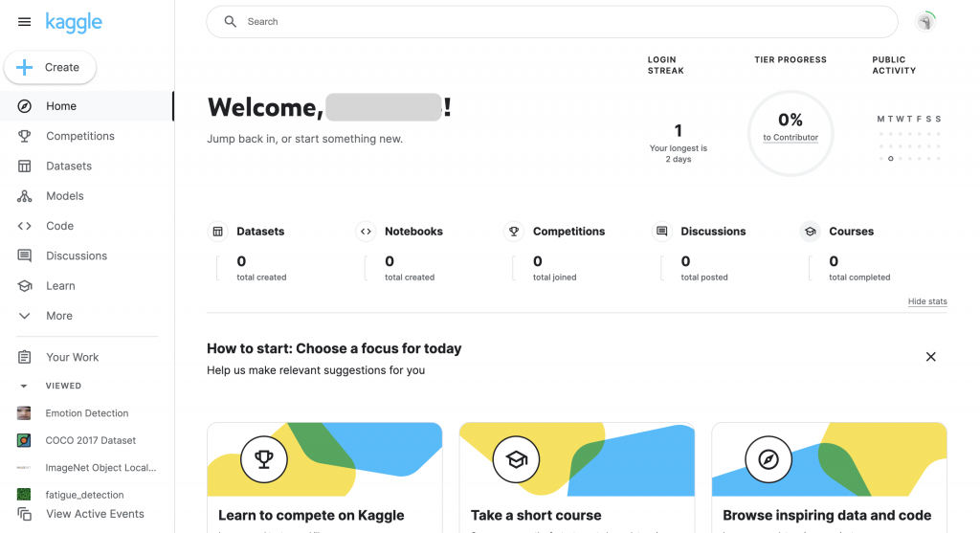The image size is (980, 533).
Task: Open Learn graduation cap icon in sidebar
Action: (x=24, y=285)
